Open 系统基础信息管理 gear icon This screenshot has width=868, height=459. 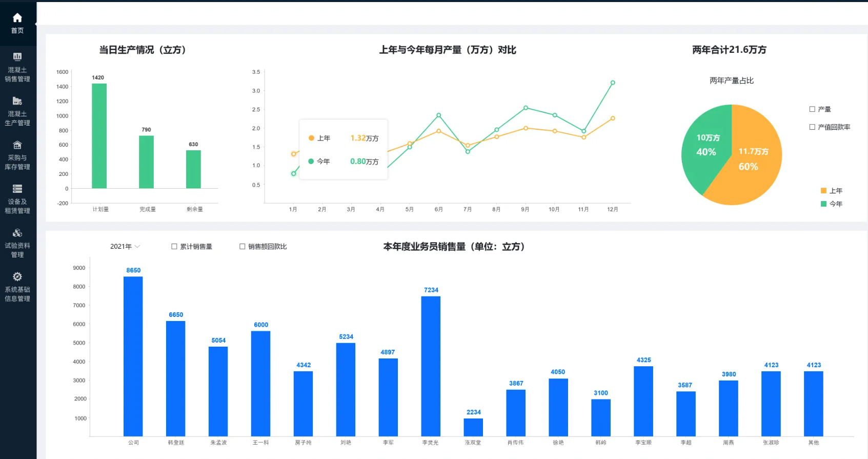pos(17,277)
